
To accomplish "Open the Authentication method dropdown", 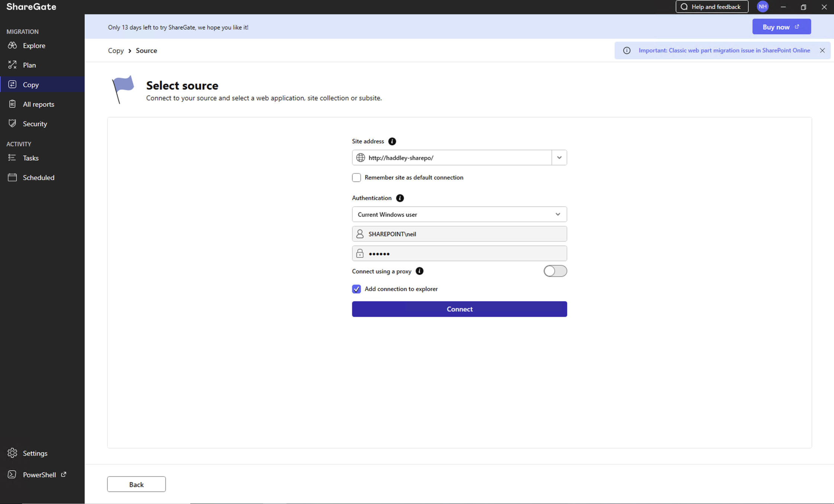I will [x=459, y=214].
